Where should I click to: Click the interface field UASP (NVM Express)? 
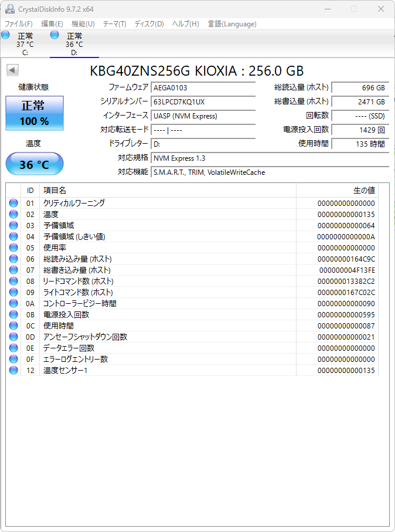pyautogui.click(x=203, y=116)
